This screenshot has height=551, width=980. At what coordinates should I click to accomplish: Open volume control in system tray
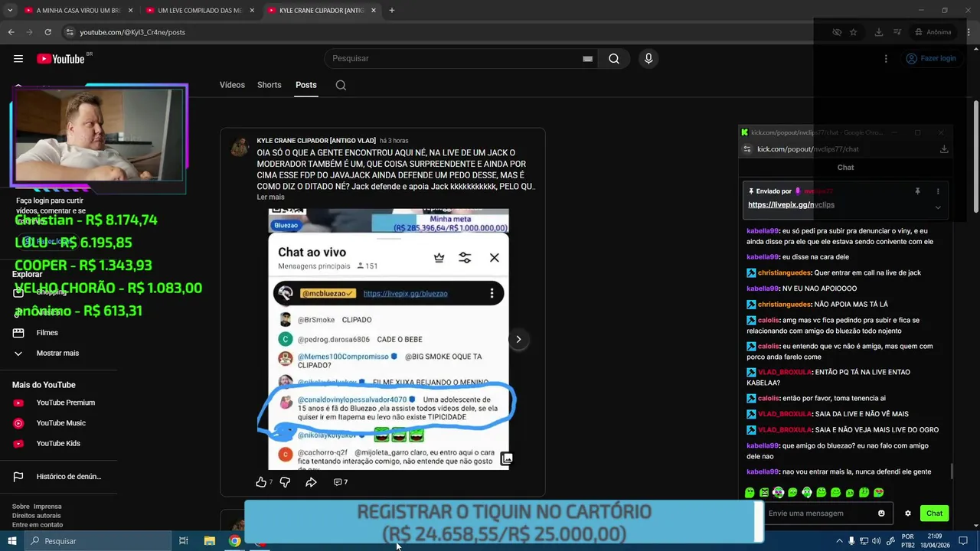click(876, 541)
